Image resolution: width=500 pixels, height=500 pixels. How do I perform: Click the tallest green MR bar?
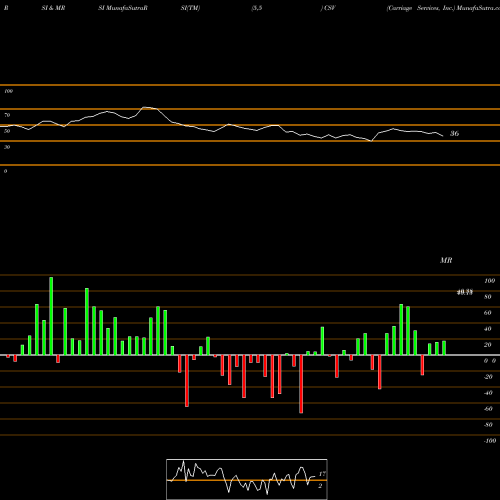(x=51, y=316)
